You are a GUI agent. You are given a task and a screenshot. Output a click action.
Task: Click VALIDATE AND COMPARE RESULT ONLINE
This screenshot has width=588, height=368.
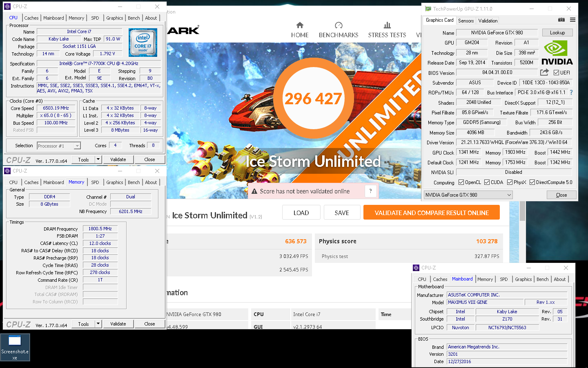(432, 213)
